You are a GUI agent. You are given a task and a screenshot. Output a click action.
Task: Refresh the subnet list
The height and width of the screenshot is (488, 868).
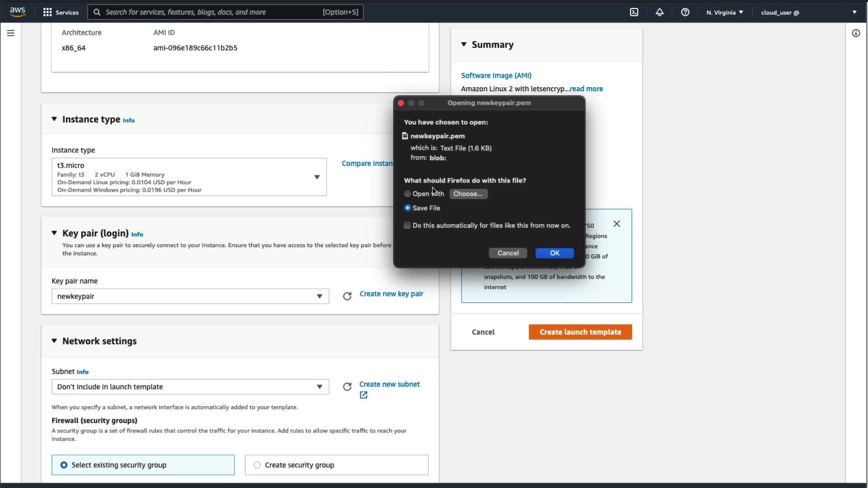pyautogui.click(x=347, y=387)
